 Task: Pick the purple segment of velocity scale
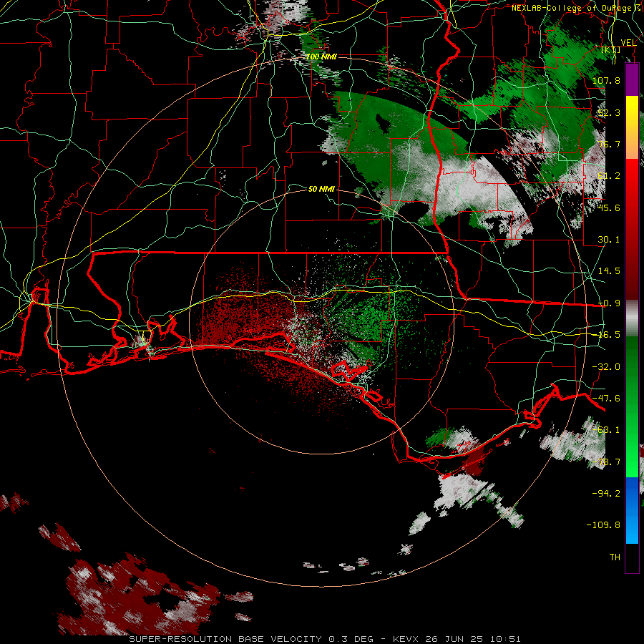pyautogui.click(x=632, y=79)
